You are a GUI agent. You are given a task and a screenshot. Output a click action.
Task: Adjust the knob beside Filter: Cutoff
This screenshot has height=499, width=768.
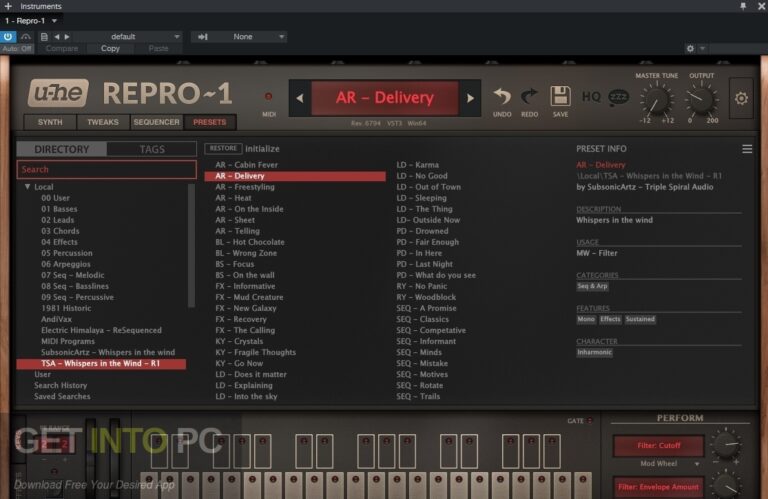(726, 444)
